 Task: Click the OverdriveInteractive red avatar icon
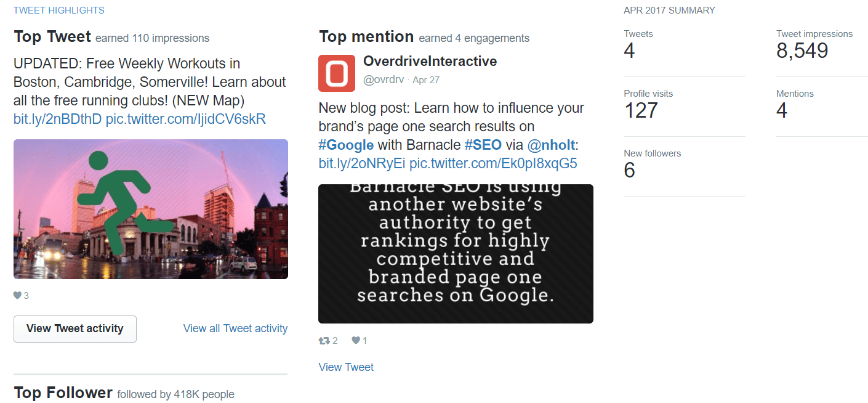tap(337, 73)
